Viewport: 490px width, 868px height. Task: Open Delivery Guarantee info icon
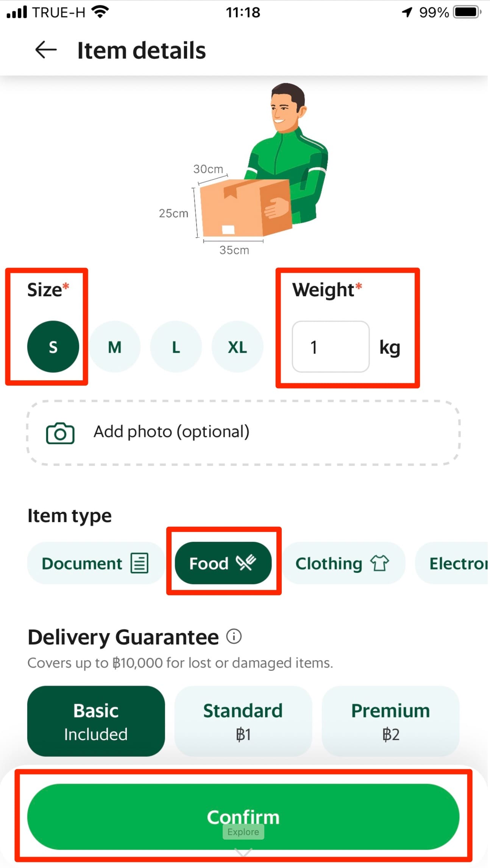point(234,636)
